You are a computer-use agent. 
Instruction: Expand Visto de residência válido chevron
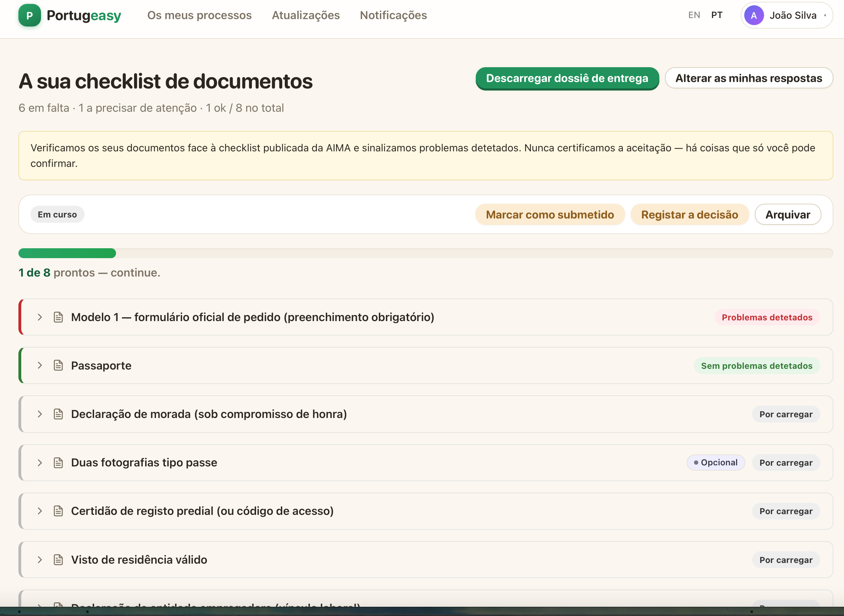(40, 560)
